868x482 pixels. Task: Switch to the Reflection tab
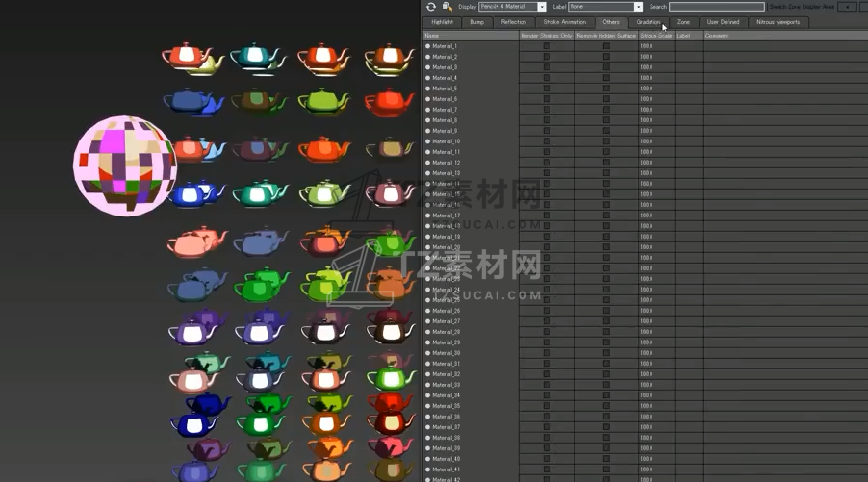click(x=514, y=22)
